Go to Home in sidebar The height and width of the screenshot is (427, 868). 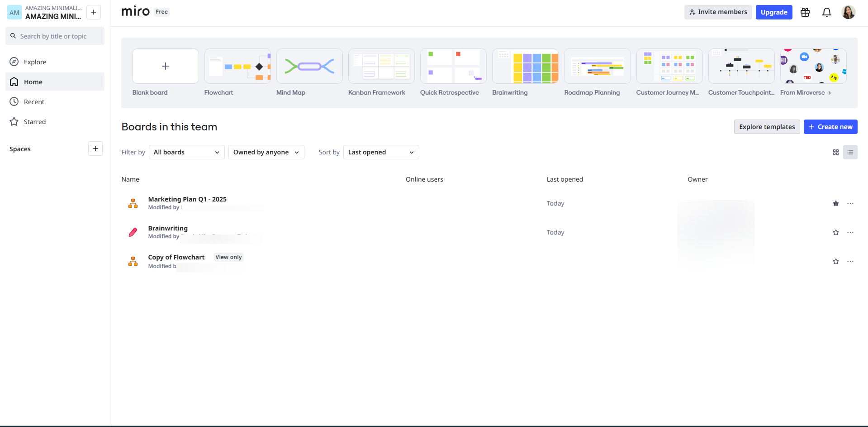pos(55,82)
